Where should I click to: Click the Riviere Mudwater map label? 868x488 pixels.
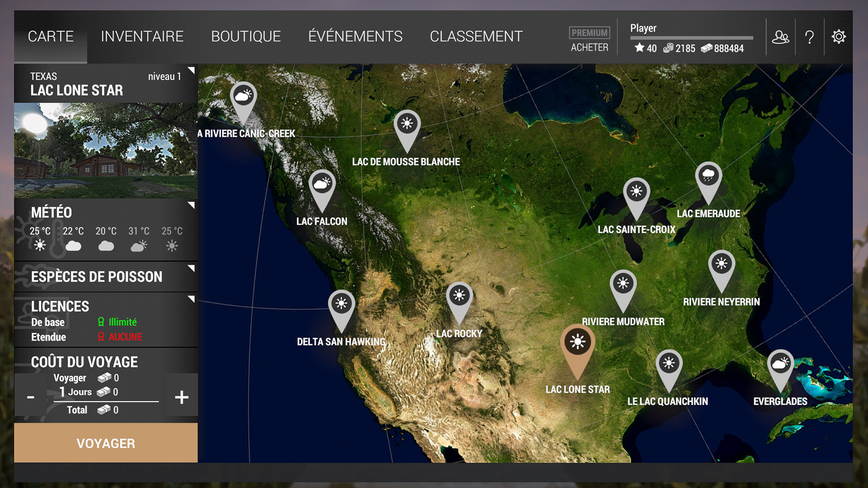click(x=623, y=322)
